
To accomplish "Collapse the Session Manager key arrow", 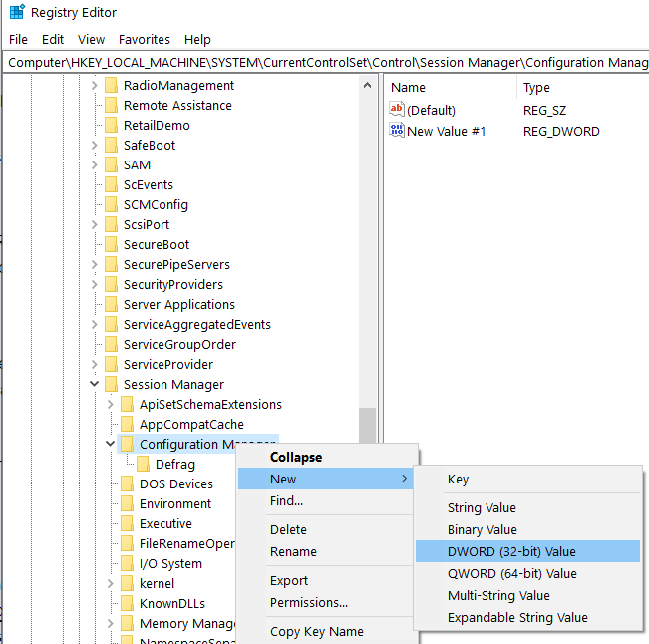I will click(95, 384).
